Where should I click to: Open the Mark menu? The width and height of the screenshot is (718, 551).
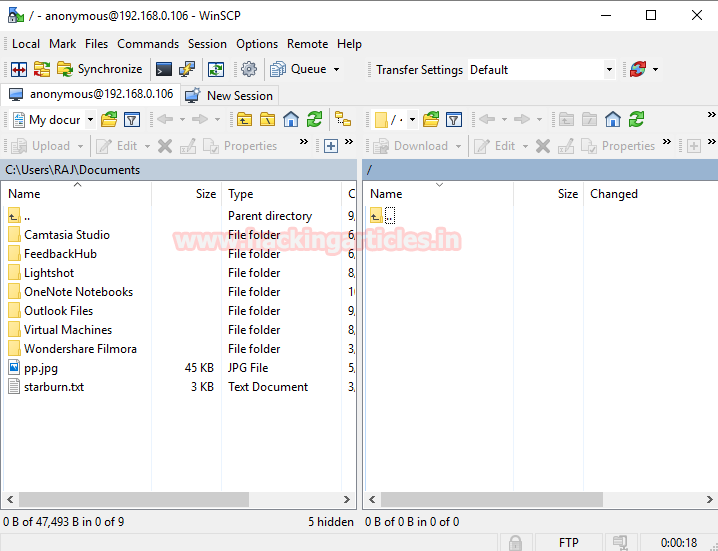[x=62, y=44]
